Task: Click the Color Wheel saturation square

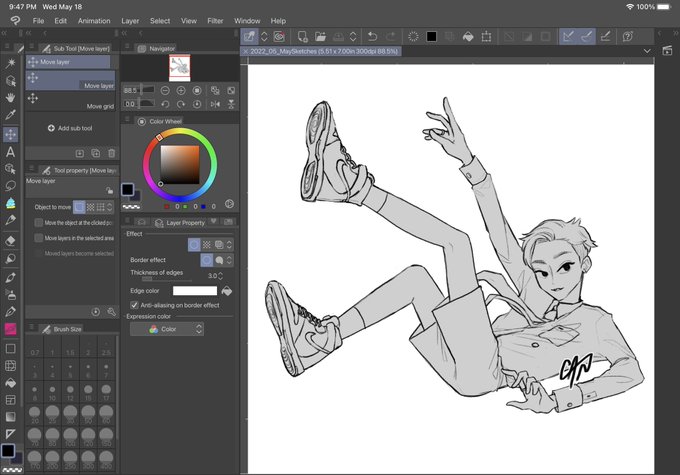Action: (180, 165)
